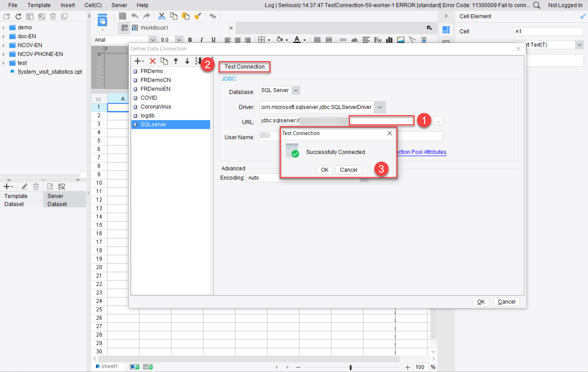Open the Driver dropdown arrow
588x372 pixels.
click(380, 107)
